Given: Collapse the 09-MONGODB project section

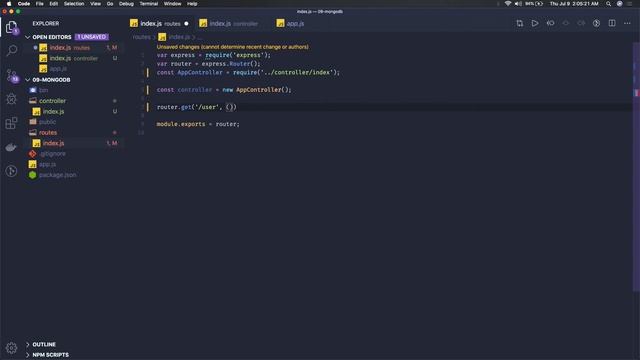Looking at the screenshot, I should point(28,80).
